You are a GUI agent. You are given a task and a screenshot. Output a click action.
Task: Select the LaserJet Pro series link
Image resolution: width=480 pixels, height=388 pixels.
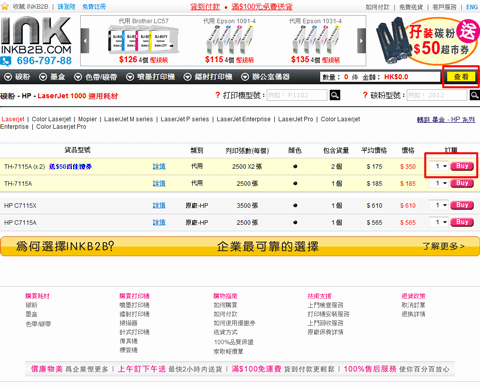(296, 119)
